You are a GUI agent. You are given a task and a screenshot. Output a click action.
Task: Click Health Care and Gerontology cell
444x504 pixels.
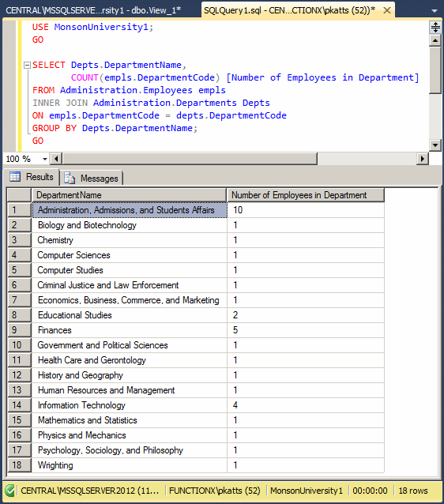pos(130,360)
